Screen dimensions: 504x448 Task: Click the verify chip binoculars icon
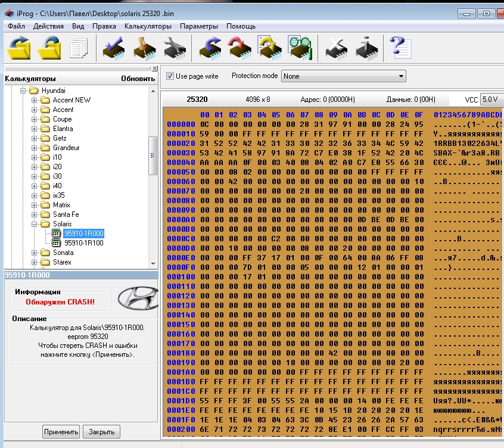click(300, 48)
